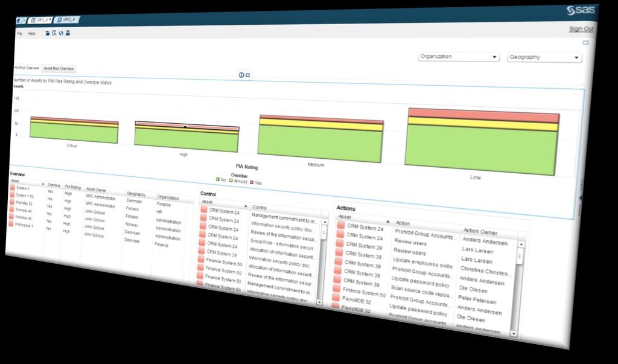This screenshot has height=364, width=618.
Task: Open the Organization dropdown
Action: click(459, 57)
